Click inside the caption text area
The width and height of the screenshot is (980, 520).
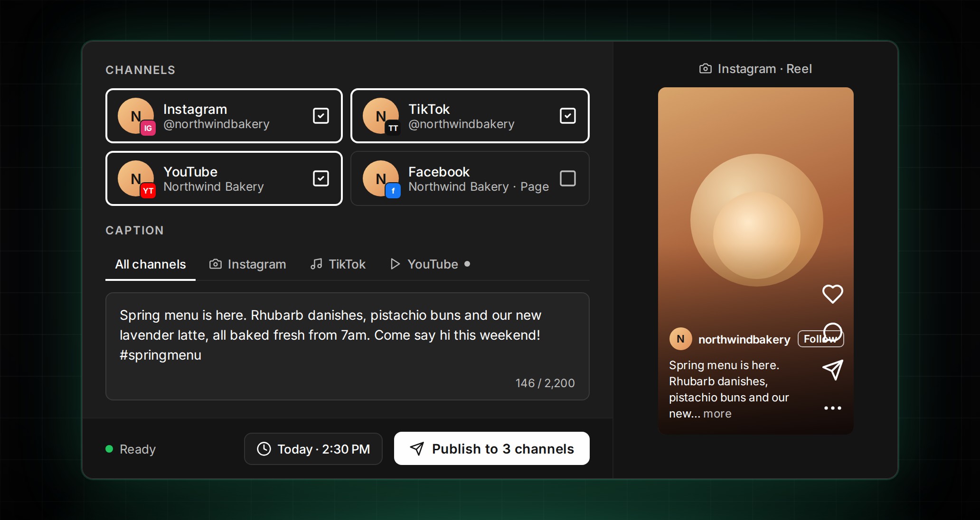pos(348,346)
